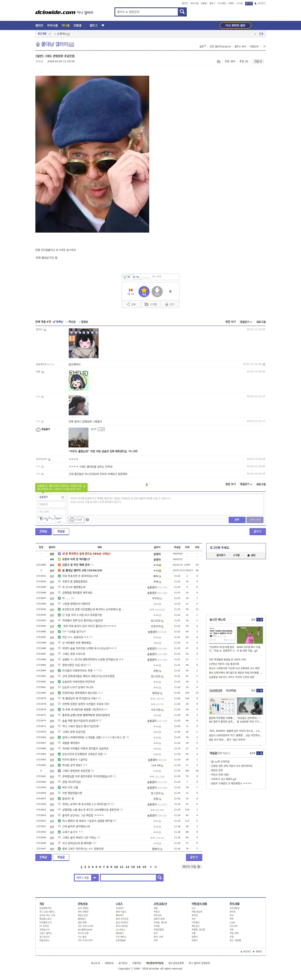The width and height of the screenshot is (301, 980).
Task: Open post 숲 롤대남 갤러리 규정 (25/04/19)
Action: pyautogui.click(x=82, y=570)
